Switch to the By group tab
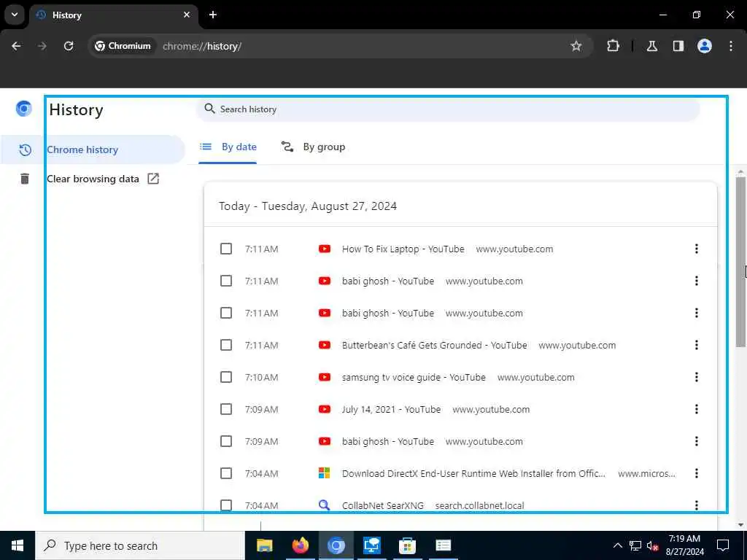Image resolution: width=747 pixels, height=560 pixels. pyautogui.click(x=312, y=147)
